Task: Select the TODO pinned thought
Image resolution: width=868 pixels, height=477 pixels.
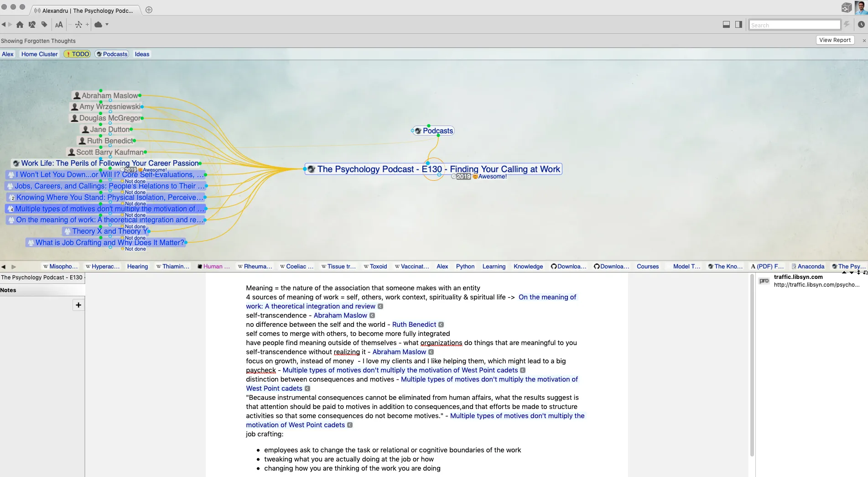Action: click(x=77, y=54)
